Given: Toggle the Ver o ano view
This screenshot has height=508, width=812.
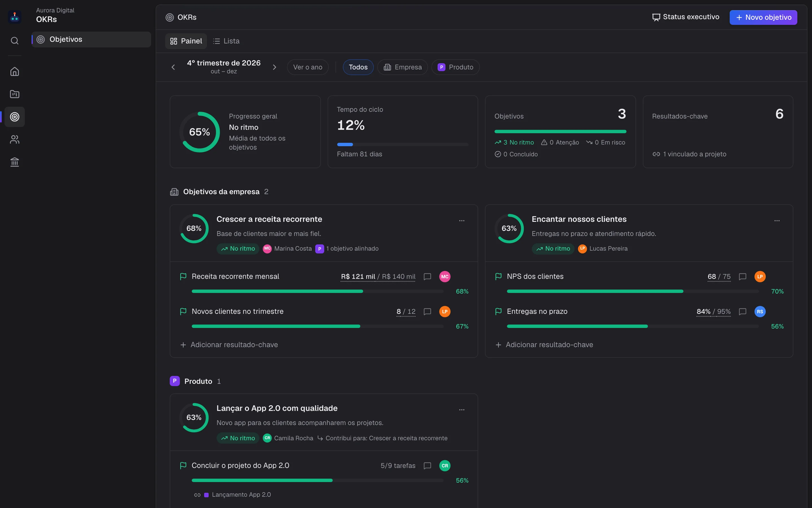Looking at the screenshot, I should coord(308,67).
